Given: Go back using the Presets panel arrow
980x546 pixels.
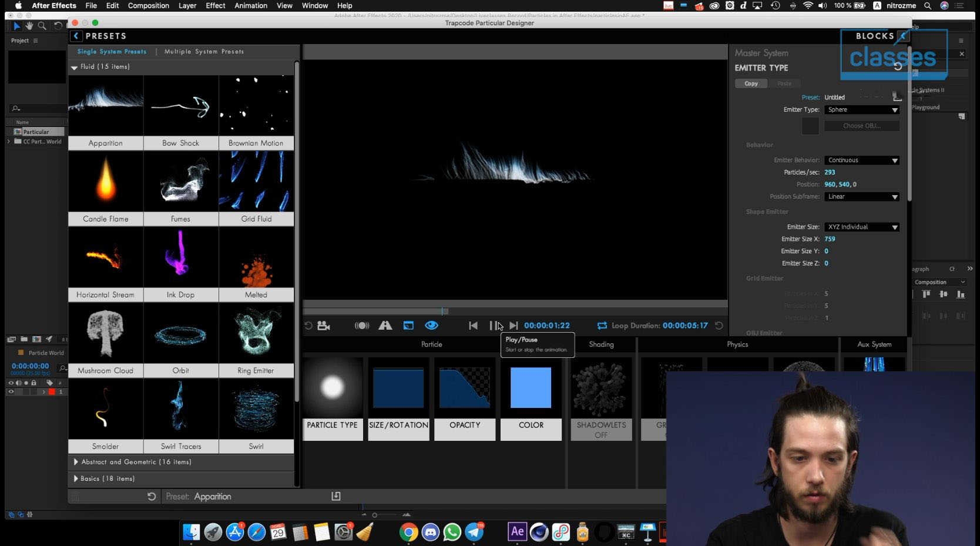Looking at the screenshot, I should (x=76, y=36).
